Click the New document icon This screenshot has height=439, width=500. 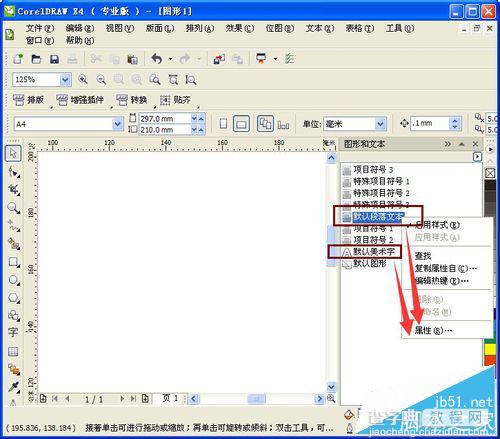tap(18, 59)
